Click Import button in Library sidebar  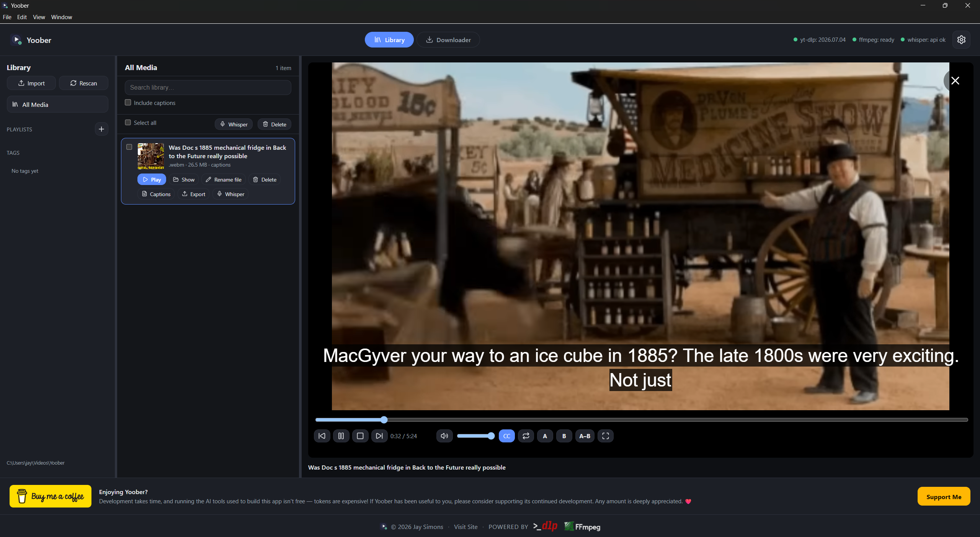pyautogui.click(x=31, y=83)
